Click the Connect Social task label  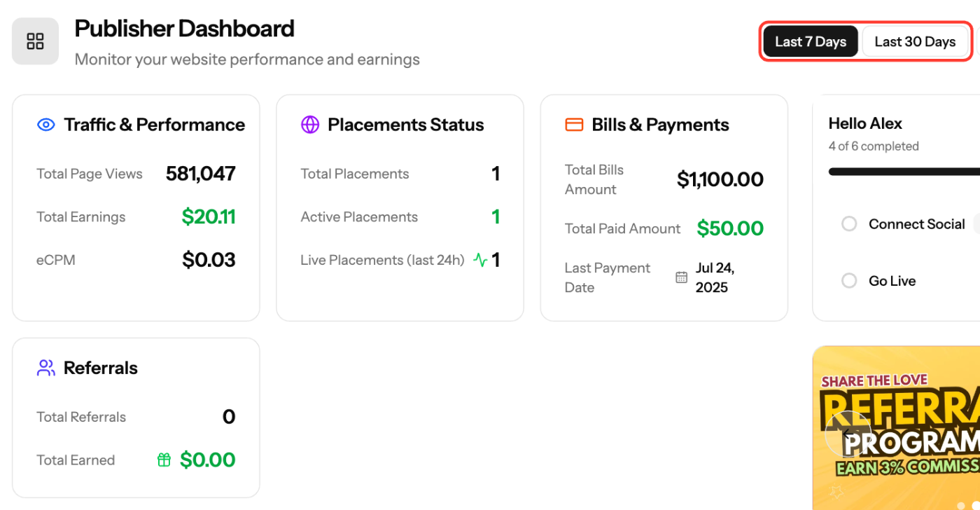[x=917, y=224]
